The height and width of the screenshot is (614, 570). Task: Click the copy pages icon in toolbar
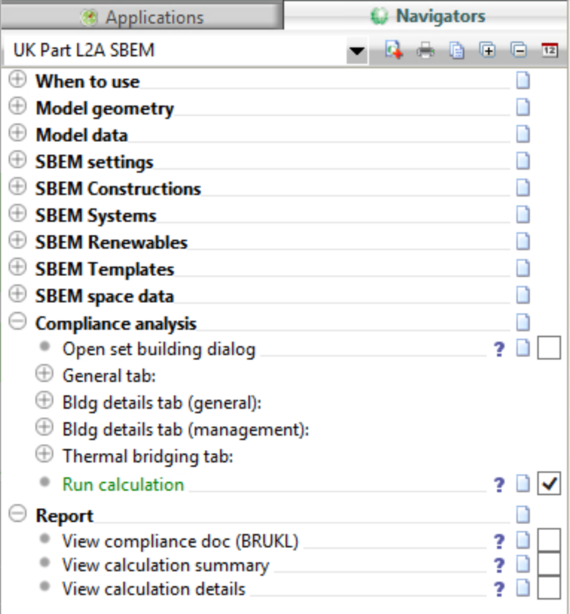click(x=456, y=50)
